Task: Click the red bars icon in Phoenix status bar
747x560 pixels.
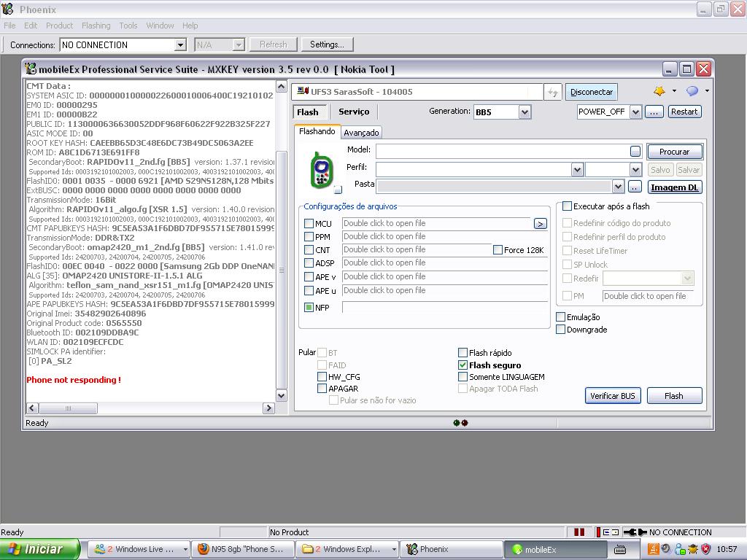Action: point(579,532)
